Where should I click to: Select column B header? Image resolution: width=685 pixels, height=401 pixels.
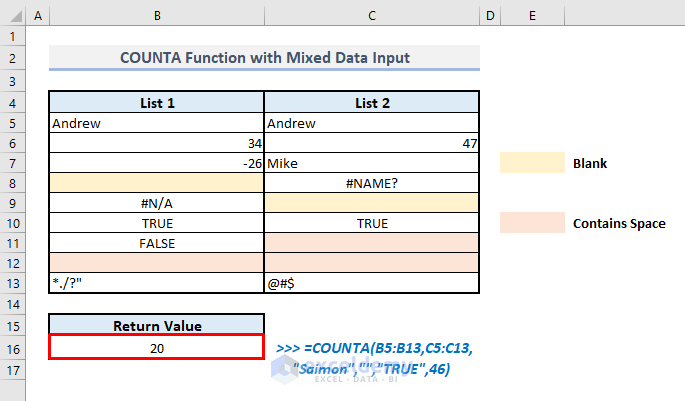coord(156,17)
